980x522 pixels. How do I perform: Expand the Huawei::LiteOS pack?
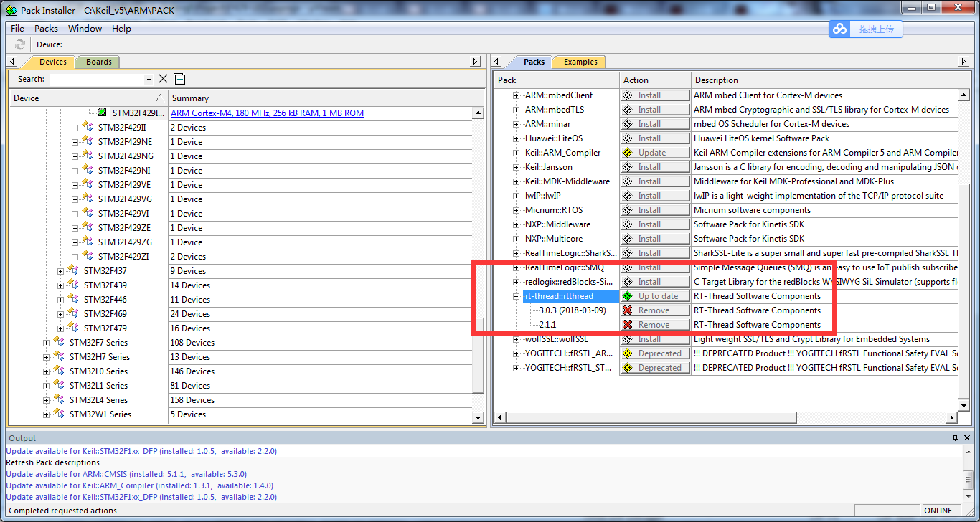[516, 138]
